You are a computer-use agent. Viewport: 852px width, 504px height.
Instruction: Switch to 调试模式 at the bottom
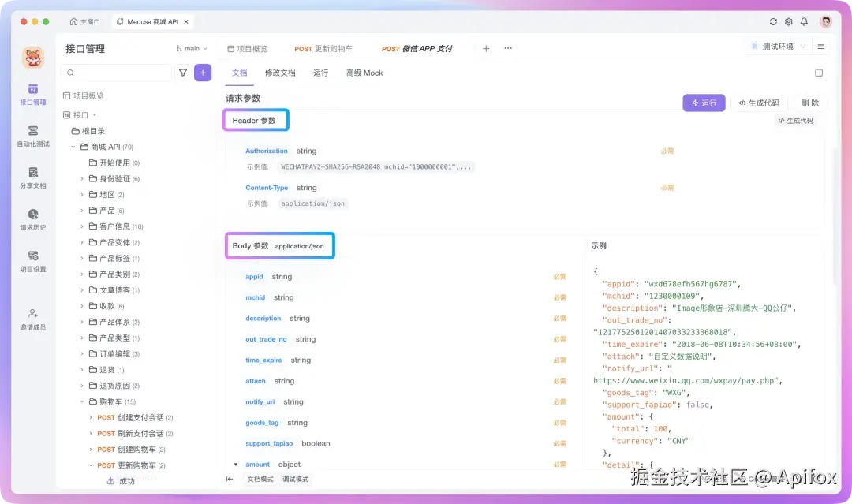(296, 479)
